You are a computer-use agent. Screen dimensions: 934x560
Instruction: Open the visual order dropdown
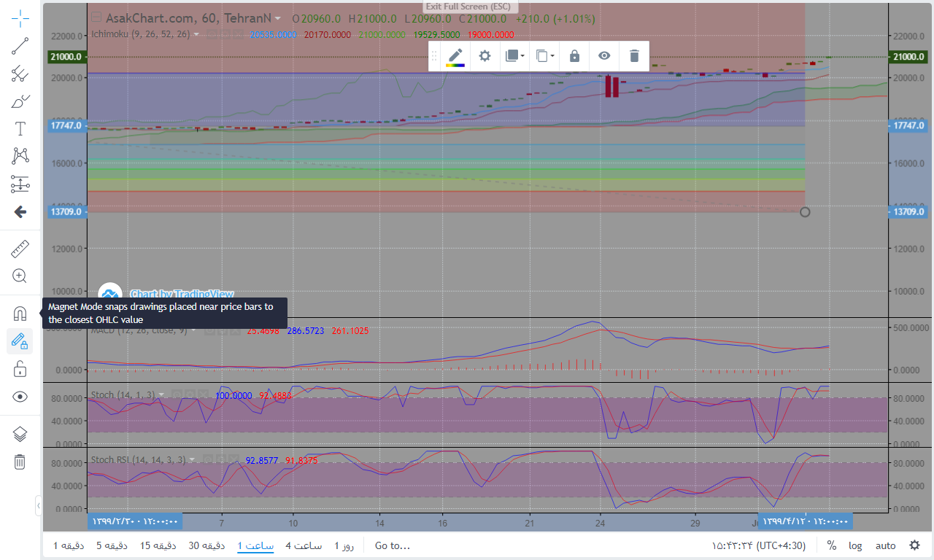(514, 56)
